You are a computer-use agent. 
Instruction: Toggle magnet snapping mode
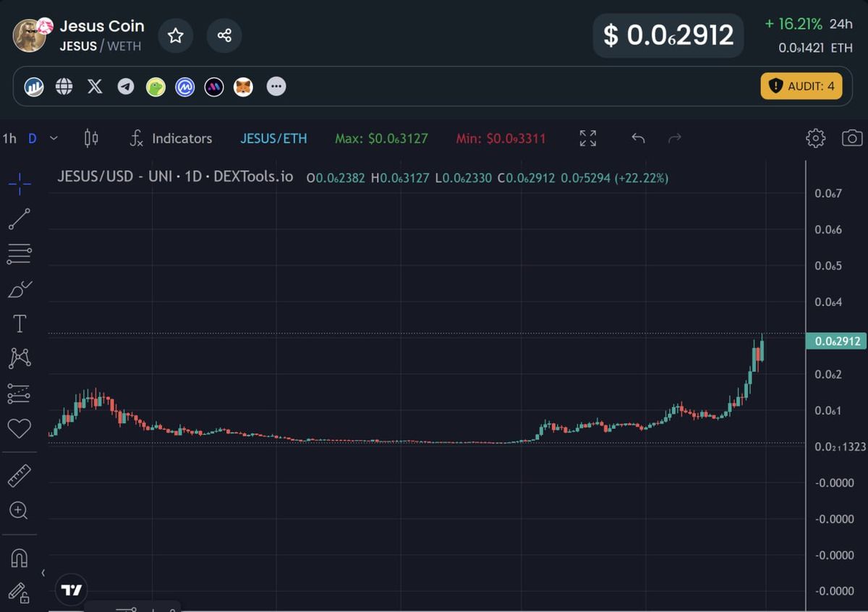[x=20, y=558]
